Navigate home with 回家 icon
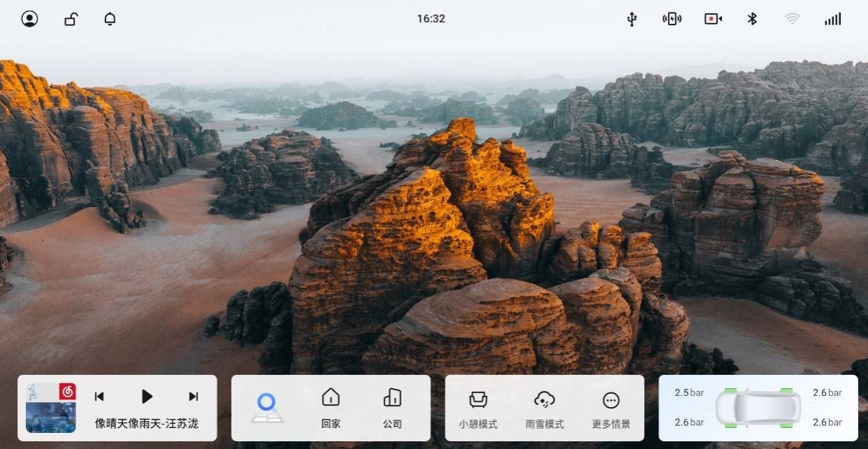 (x=331, y=408)
